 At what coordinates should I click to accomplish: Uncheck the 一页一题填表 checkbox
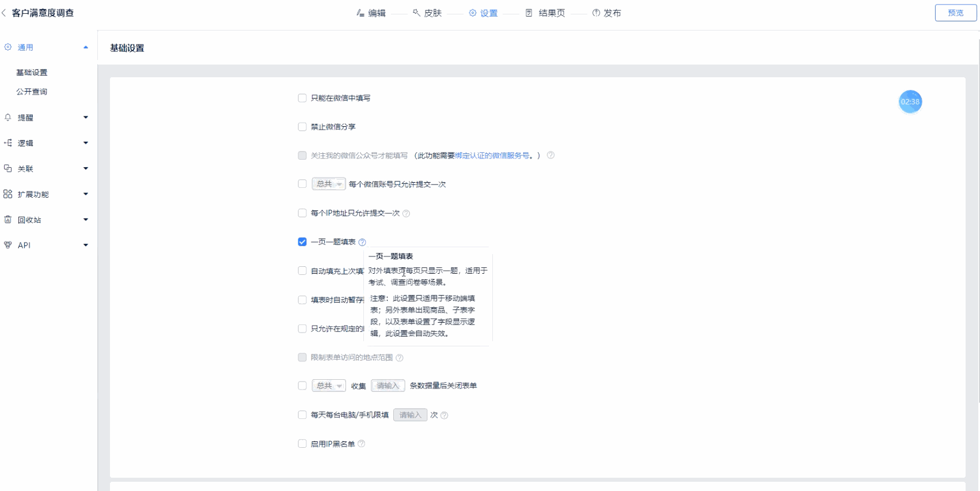(302, 242)
